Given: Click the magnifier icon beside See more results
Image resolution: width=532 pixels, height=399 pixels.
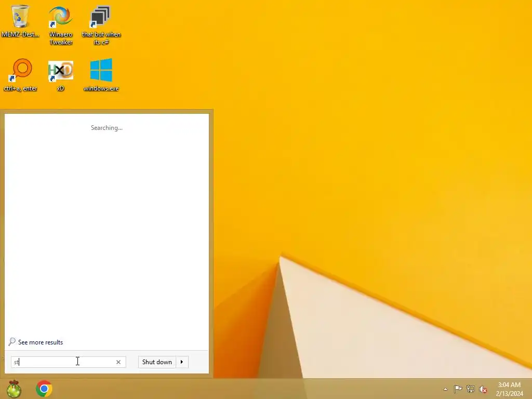Looking at the screenshot, I should (x=12, y=342).
